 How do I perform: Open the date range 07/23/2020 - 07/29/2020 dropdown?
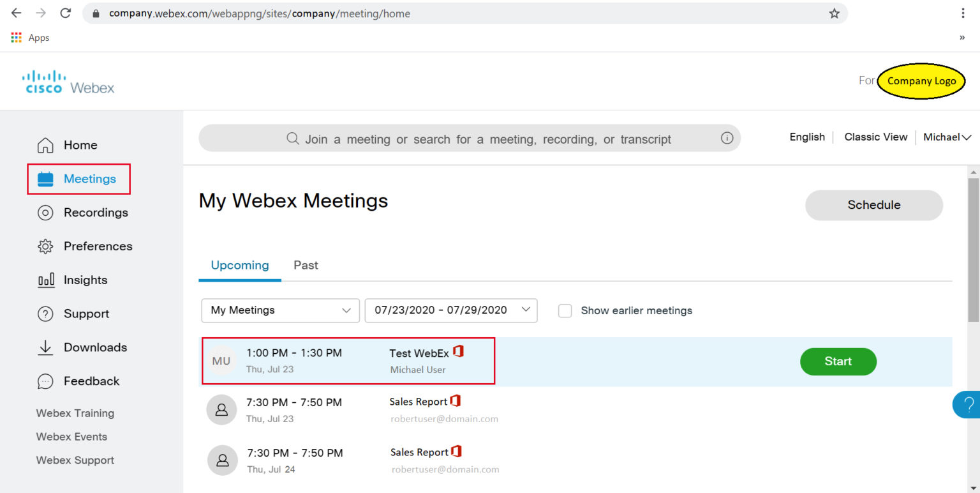click(x=451, y=310)
